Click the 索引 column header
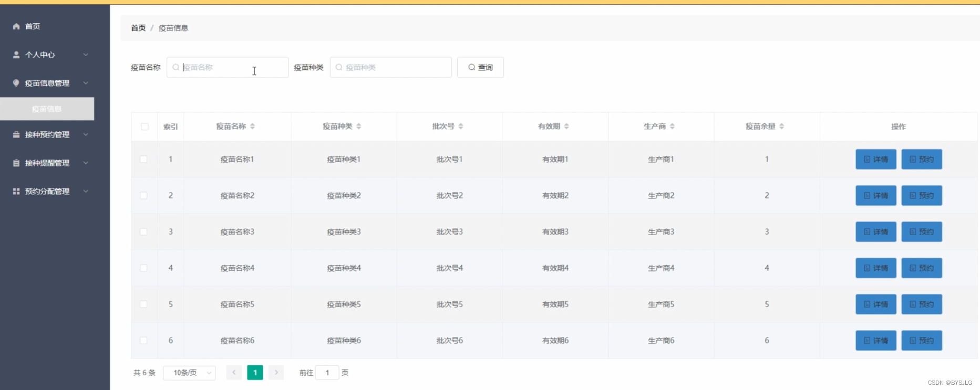Image resolution: width=980 pixels, height=390 pixels. coord(171,127)
